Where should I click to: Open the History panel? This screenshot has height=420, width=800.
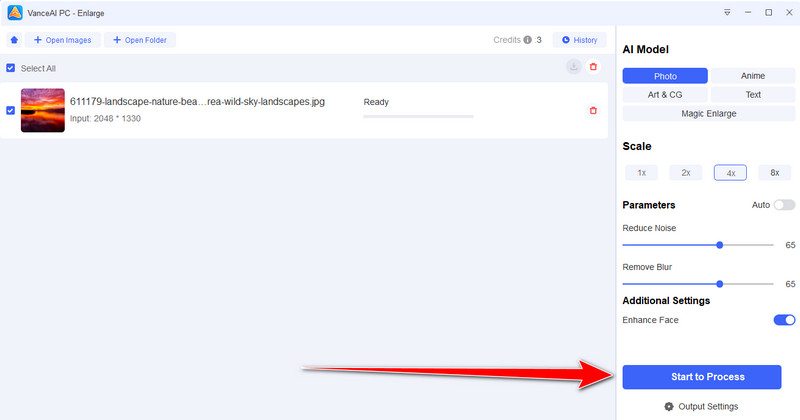click(579, 40)
